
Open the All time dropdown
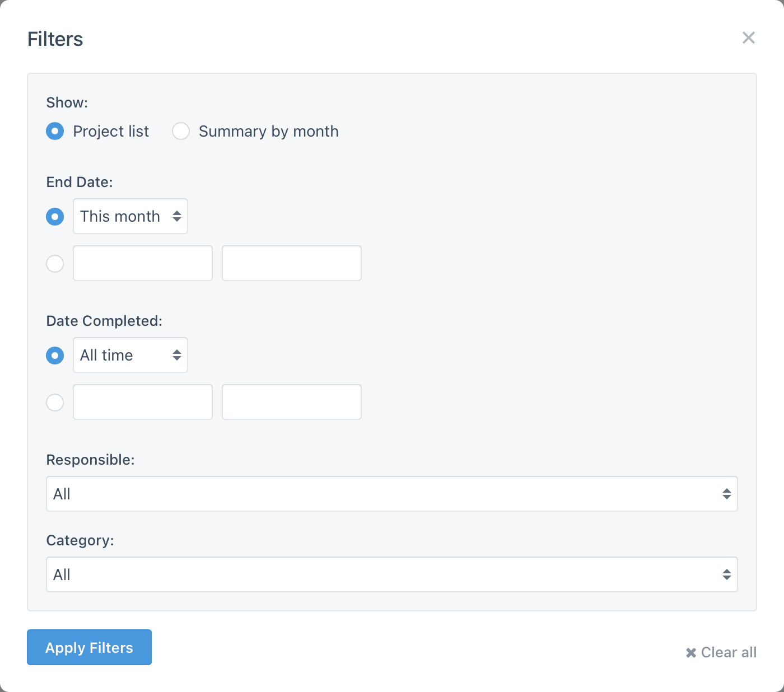pos(130,355)
